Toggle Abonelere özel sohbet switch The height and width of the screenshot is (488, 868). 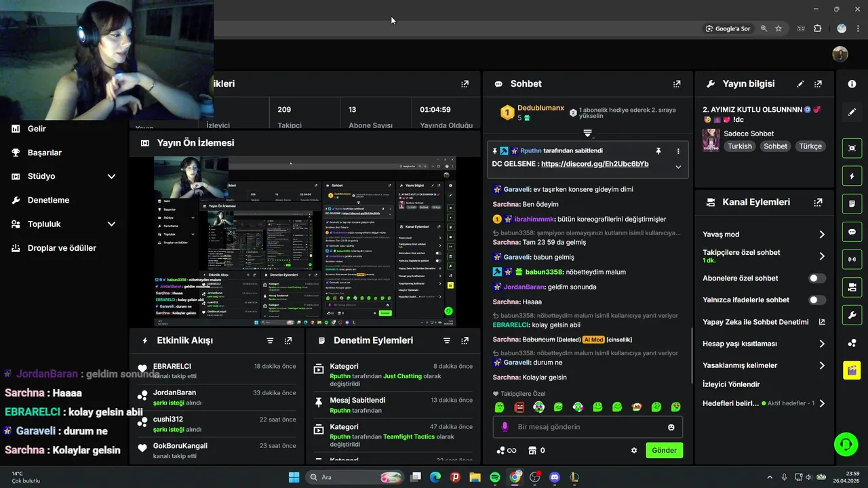[x=817, y=278]
